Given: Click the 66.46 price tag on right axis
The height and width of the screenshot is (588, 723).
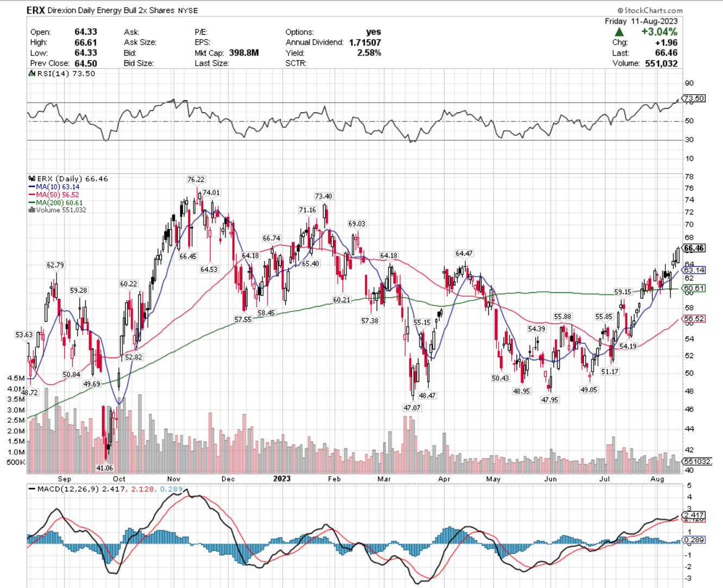Looking at the screenshot, I should [x=694, y=248].
